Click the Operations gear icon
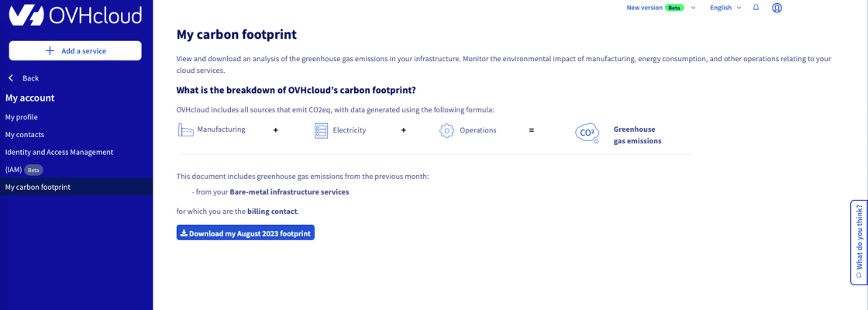 446,130
